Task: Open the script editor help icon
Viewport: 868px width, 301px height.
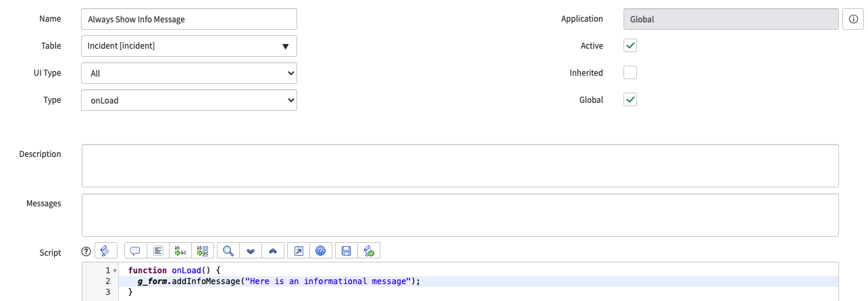Action: click(321, 251)
